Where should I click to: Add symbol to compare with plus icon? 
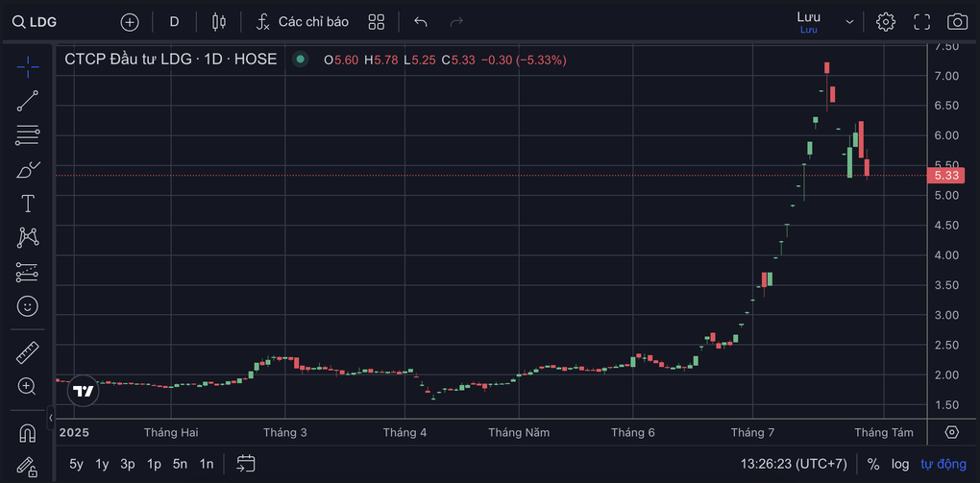tap(130, 22)
